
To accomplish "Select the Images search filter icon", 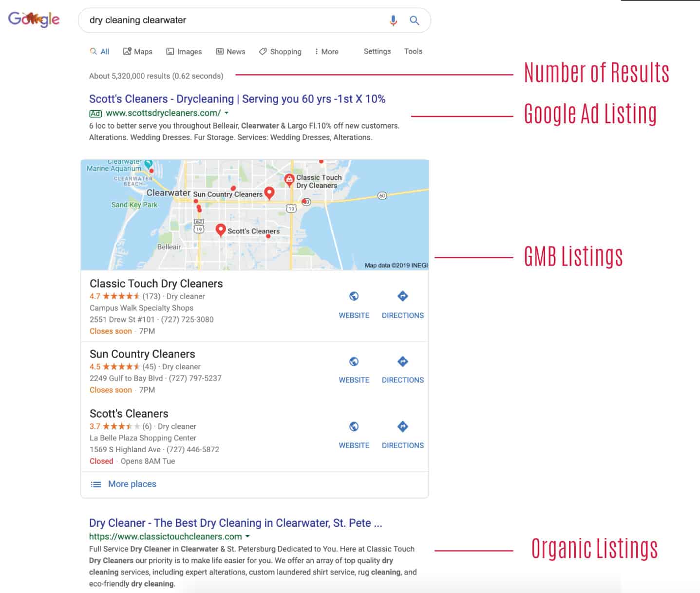I will tap(170, 51).
